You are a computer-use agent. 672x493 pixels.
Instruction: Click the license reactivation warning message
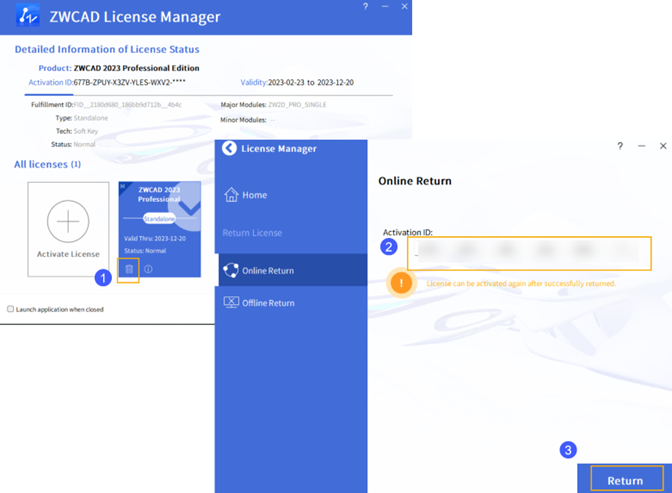(521, 283)
